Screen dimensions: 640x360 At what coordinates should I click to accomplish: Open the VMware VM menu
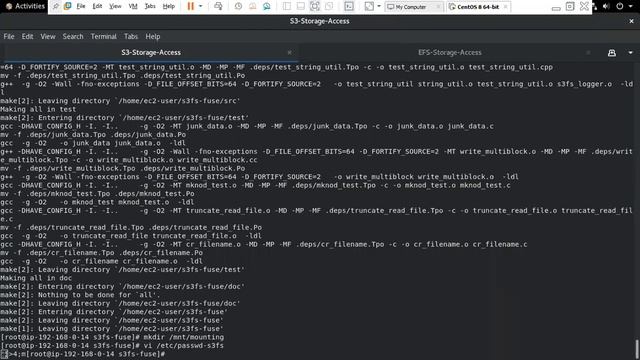[133, 7]
